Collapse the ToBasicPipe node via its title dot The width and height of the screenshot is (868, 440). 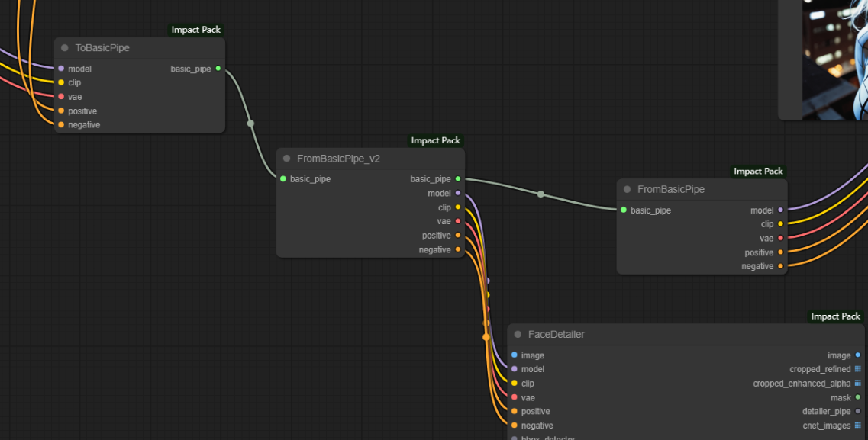(65, 48)
